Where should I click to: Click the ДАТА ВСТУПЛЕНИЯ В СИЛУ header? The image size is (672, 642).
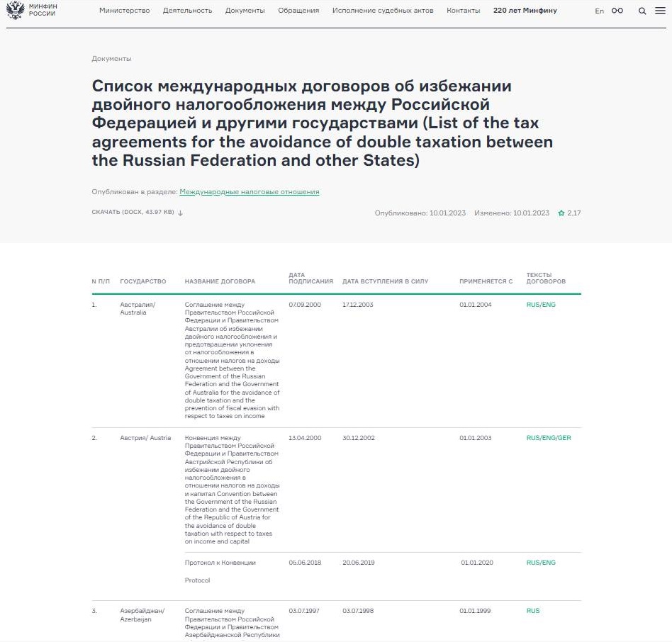(386, 281)
